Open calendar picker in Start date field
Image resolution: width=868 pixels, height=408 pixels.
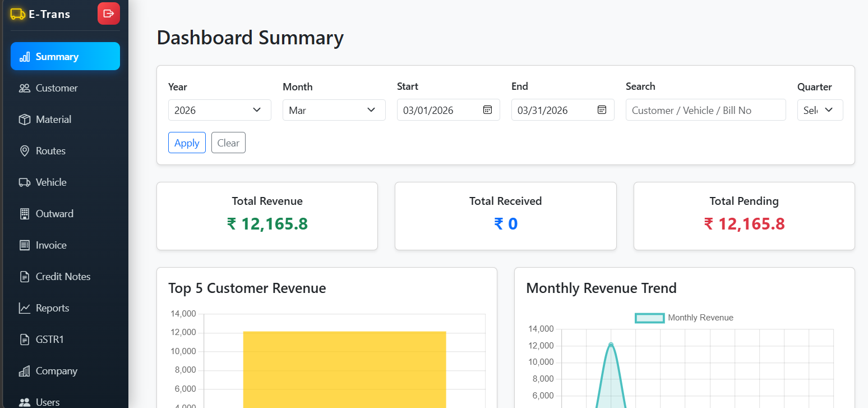pyautogui.click(x=487, y=110)
